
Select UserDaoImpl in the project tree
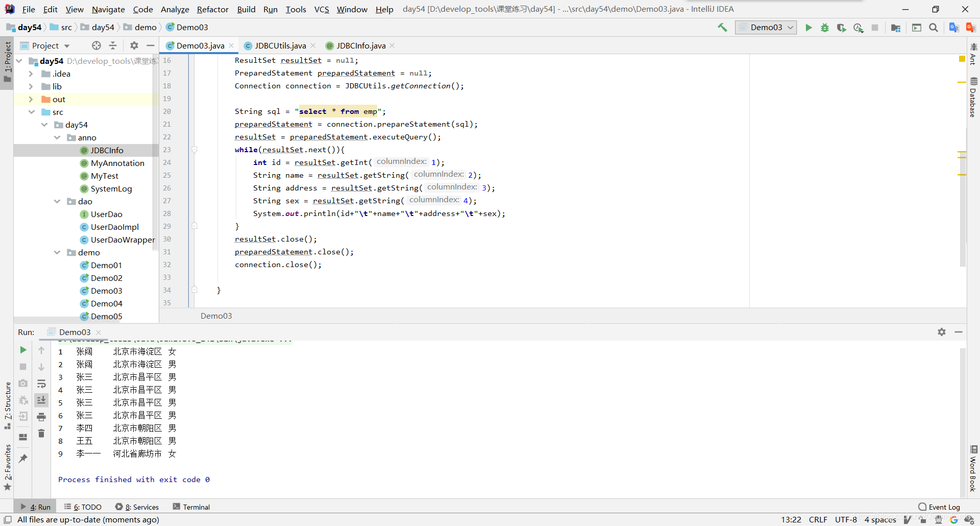point(115,227)
